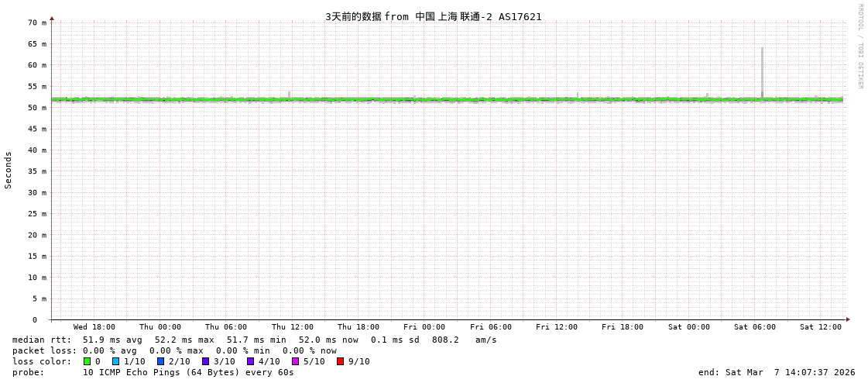Image resolution: width=868 pixels, height=383 pixels.
Task: Click the Sat 00:00 time label
Action: [688, 327]
